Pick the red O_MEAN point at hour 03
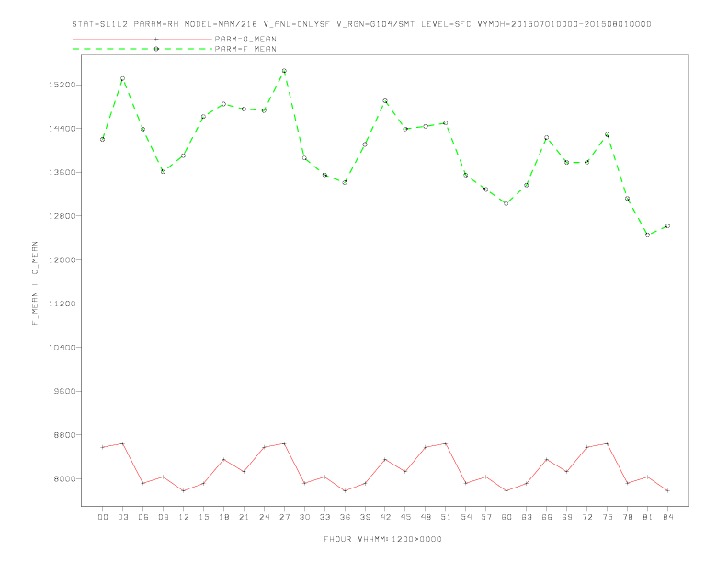The height and width of the screenshot is (563, 728). click(122, 443)
